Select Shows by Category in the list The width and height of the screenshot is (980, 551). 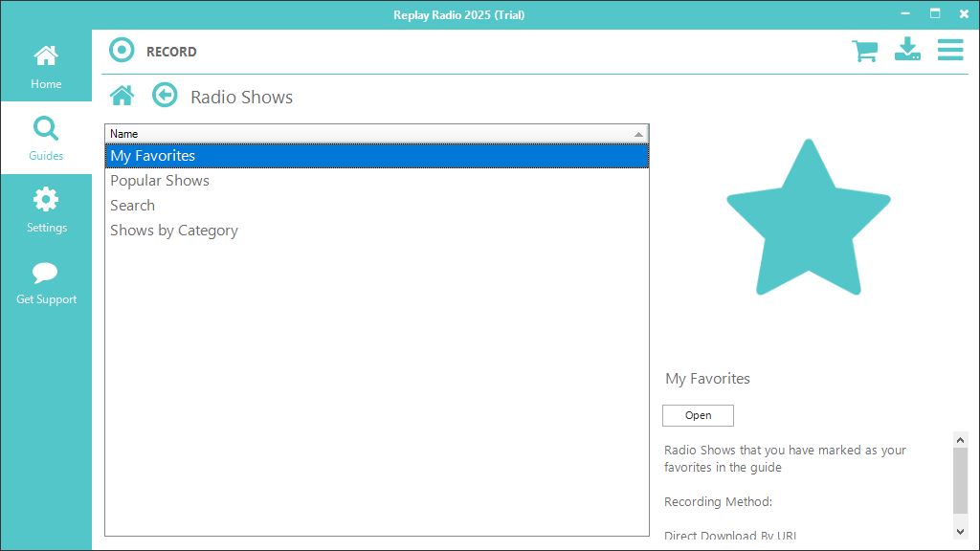377,231
